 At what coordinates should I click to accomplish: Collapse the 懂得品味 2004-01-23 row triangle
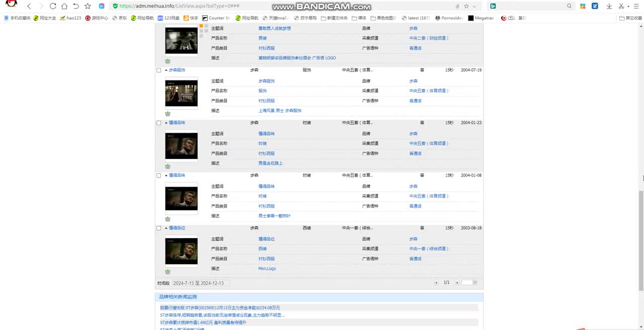tap(166, 123)
